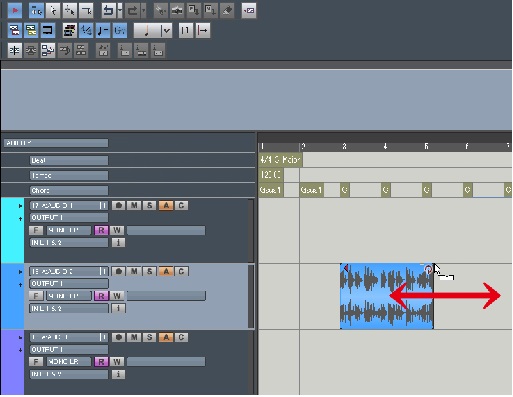Click the two vertical bars icon beside note dropdown
The image size is (513, 397).
186,31
